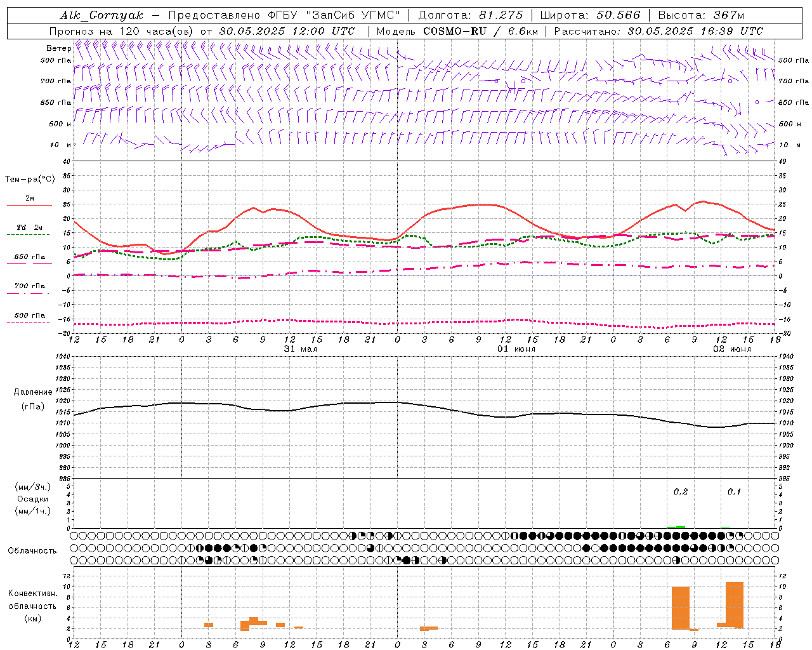
Task: Click the 850 гПа temperature legend entry
Action: pyautogui.click(x=30, y=257)
